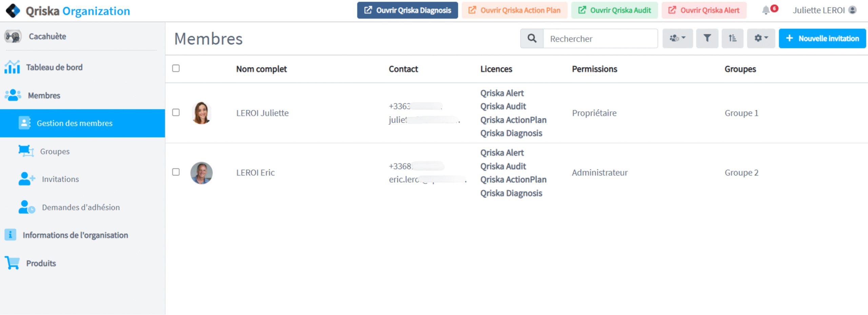This screenshot has width=868, height=315.
Task: Click the sort order icon button
Action: coord(732,38)
